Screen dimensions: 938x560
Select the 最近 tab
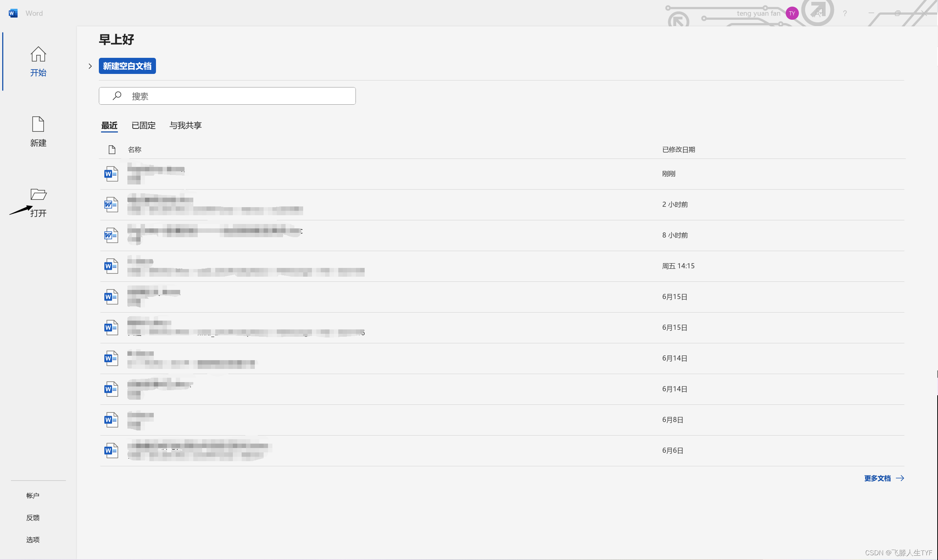click(109, 125)
